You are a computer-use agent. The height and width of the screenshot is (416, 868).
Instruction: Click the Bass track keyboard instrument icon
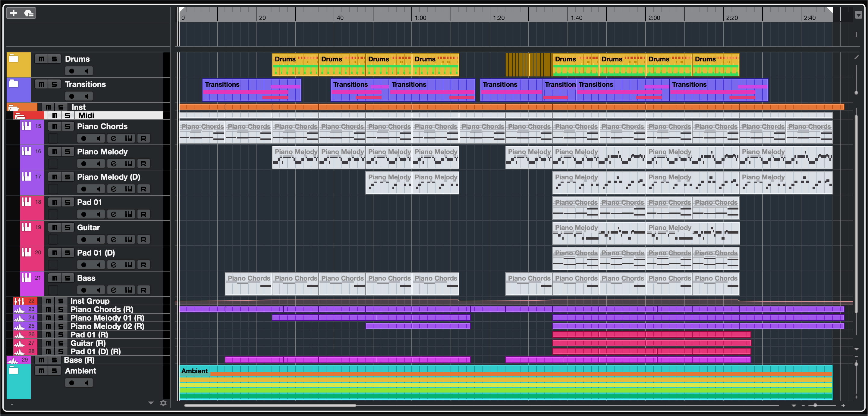26,278
